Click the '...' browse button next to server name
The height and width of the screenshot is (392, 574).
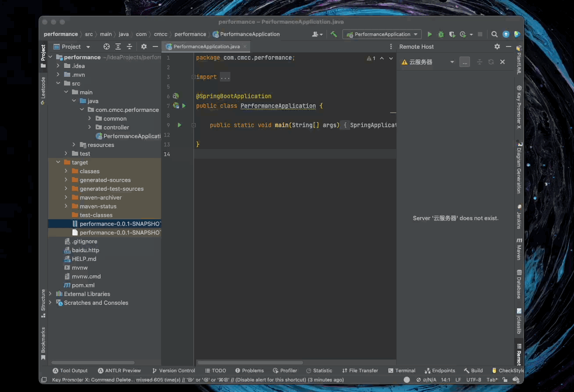[465, 62]
